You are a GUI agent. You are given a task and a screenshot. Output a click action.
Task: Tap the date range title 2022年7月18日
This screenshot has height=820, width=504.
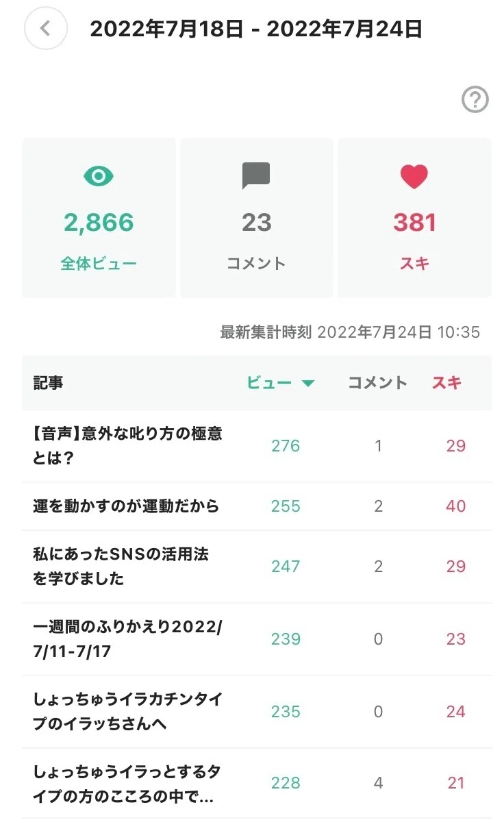[x=167, y=29]
